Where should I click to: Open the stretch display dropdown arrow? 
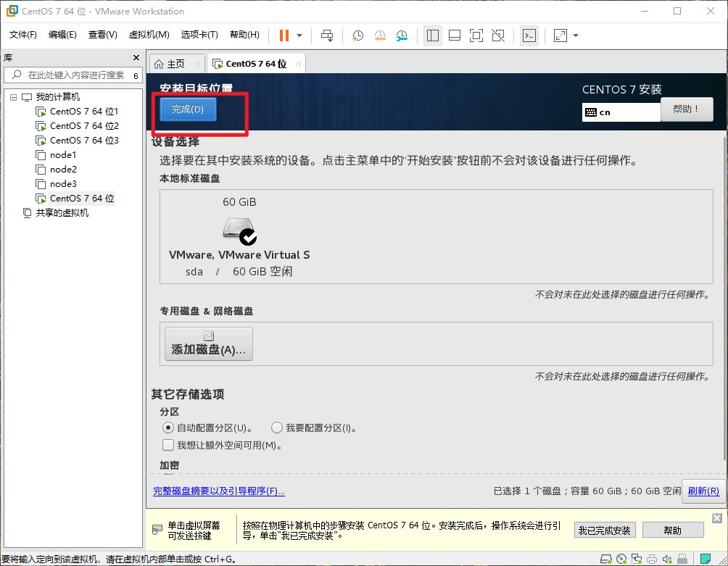576,36
